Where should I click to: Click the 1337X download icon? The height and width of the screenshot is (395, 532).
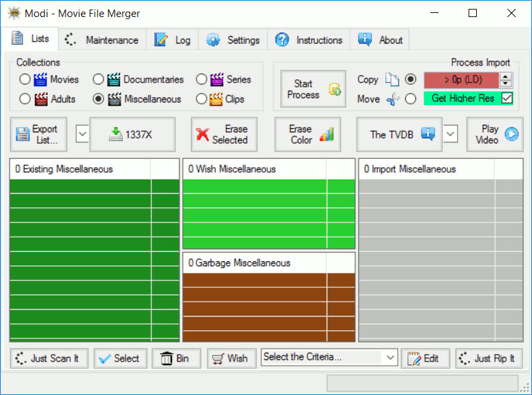pos(116,134)
